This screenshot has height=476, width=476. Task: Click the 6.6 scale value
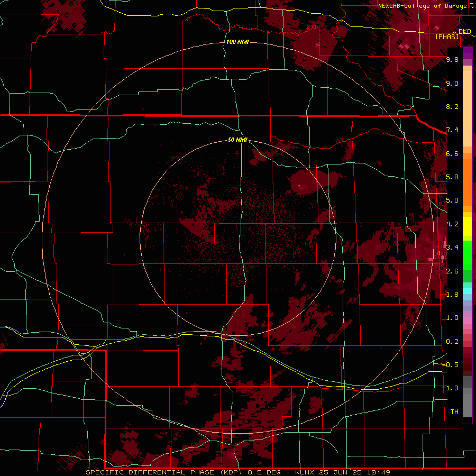(452, 153)
